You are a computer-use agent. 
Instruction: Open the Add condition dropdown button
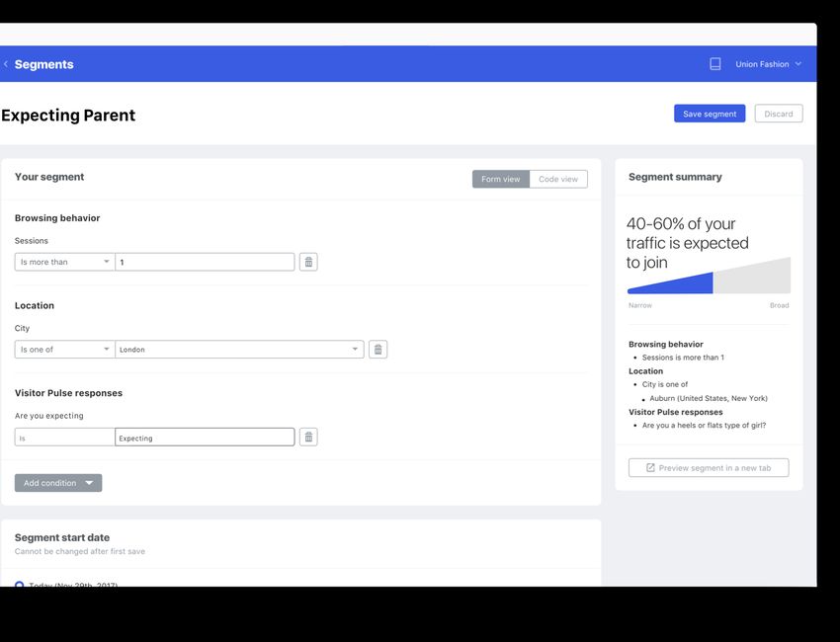tap(58, 483)
